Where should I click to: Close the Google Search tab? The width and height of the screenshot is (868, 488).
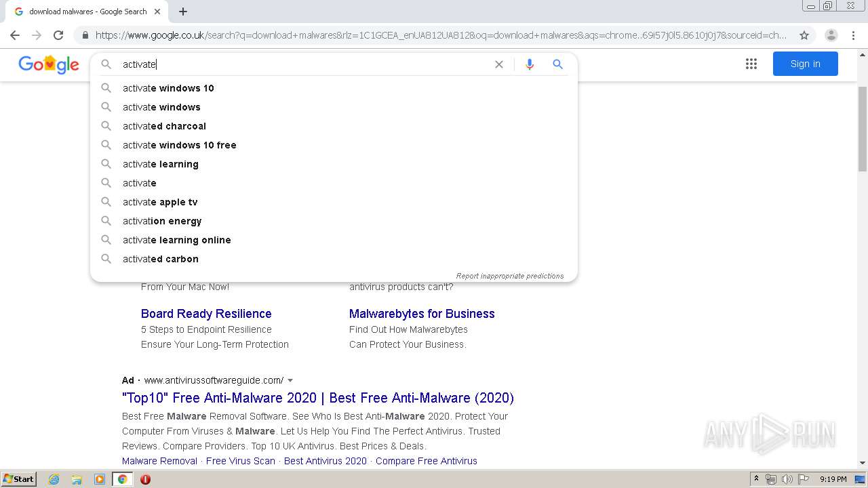pos(157,12)
